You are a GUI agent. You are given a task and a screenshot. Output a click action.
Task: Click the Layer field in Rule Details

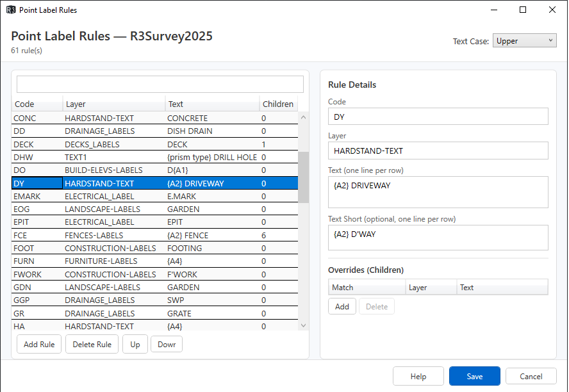point(438,151)
